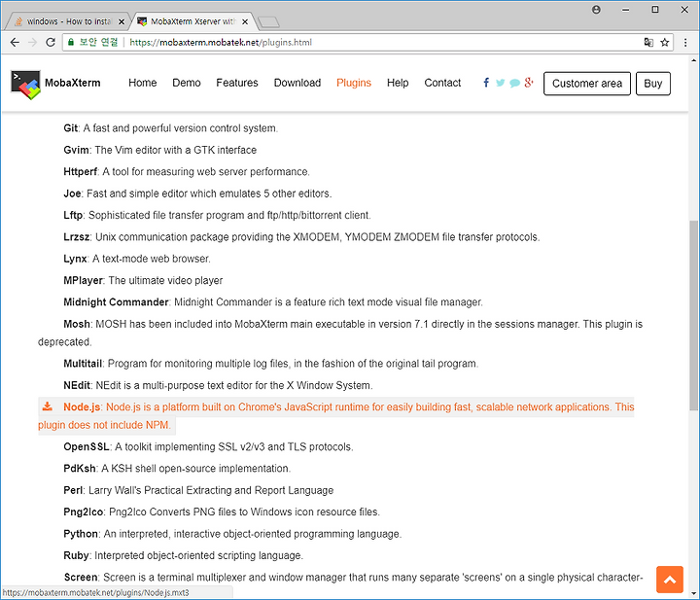This screenshot has height=600, width=700.
Task: Open the Download nav item
Action: (297, 83)
